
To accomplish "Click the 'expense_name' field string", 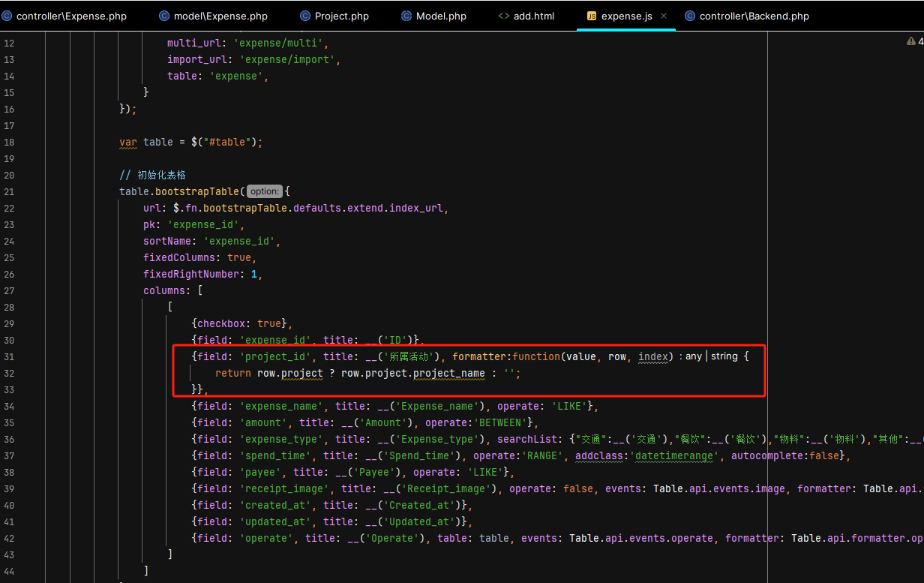I will pos(281,406).
